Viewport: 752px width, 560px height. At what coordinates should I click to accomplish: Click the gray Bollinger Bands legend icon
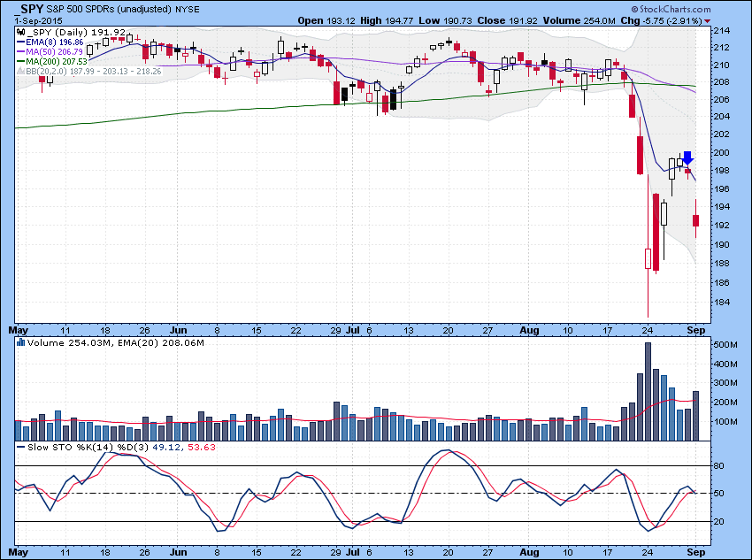(20, 71)
